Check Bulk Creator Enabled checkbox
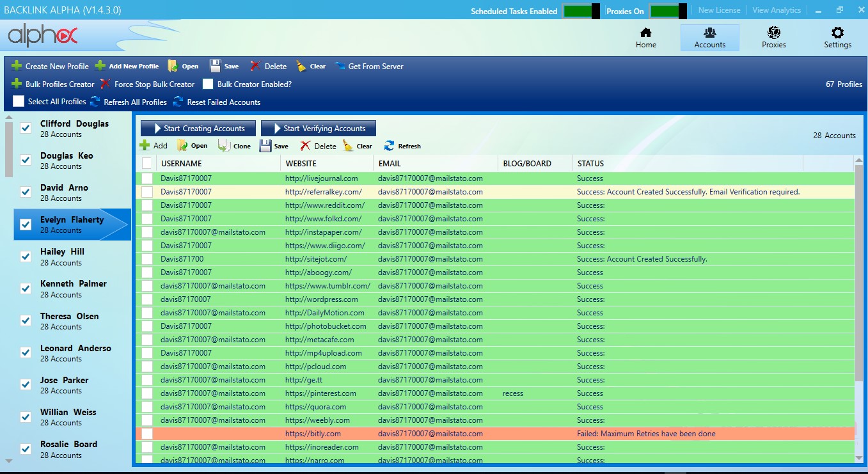This screenshot has height=474, width=868. pos(208,84)
